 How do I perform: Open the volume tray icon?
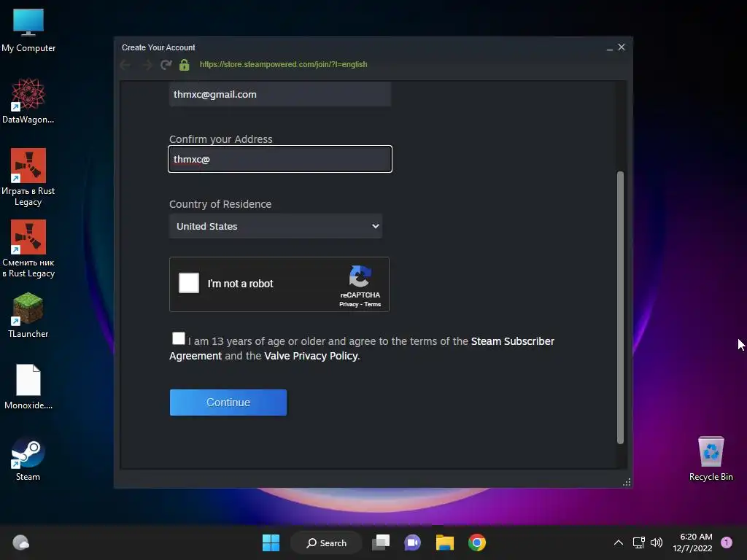tap(657, 542)
